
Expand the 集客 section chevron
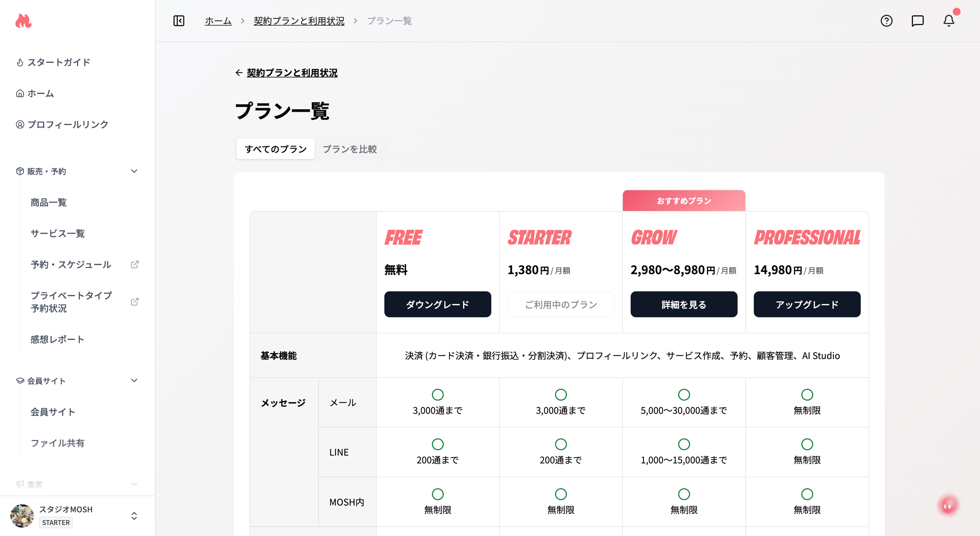click(x=134, y=484)
